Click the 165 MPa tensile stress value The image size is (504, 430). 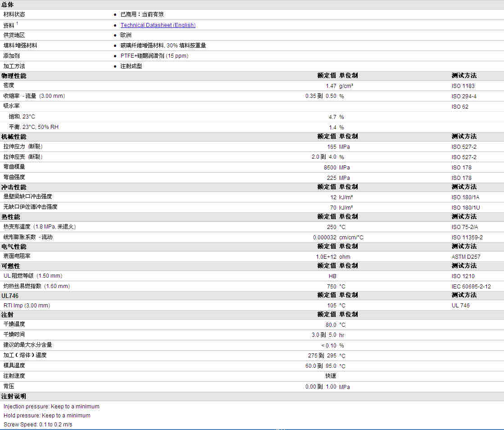click(331, 146)
